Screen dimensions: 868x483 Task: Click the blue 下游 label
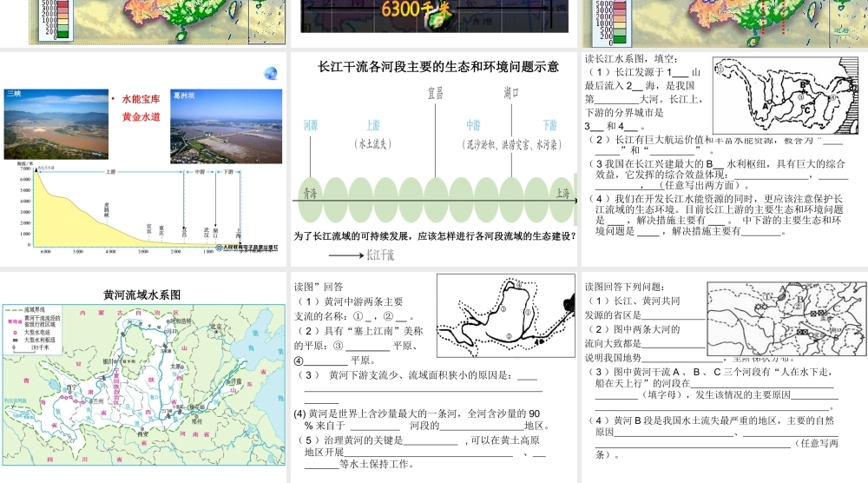[549, 126]
